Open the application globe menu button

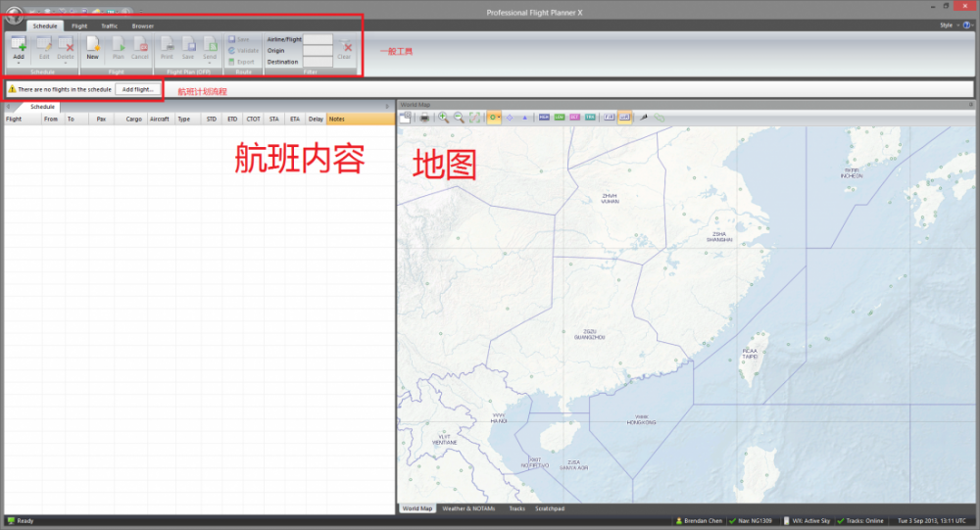pos(13,15)
